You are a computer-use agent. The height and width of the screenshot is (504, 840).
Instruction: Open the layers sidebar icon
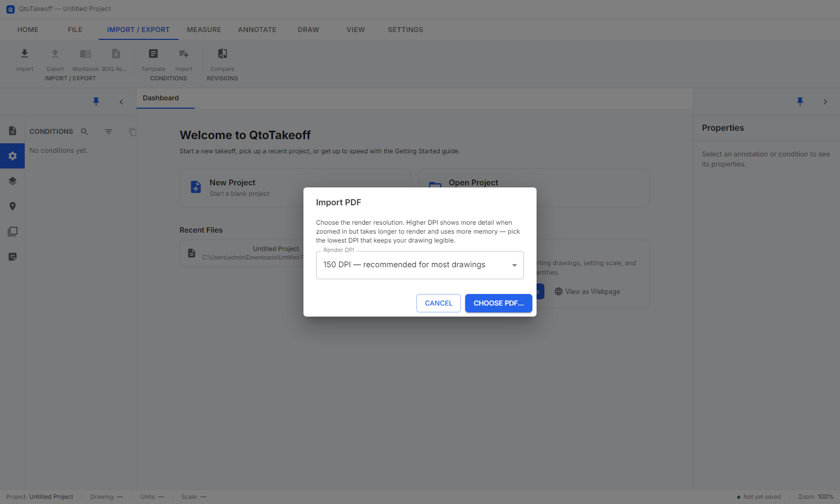[x=13, y=181]
